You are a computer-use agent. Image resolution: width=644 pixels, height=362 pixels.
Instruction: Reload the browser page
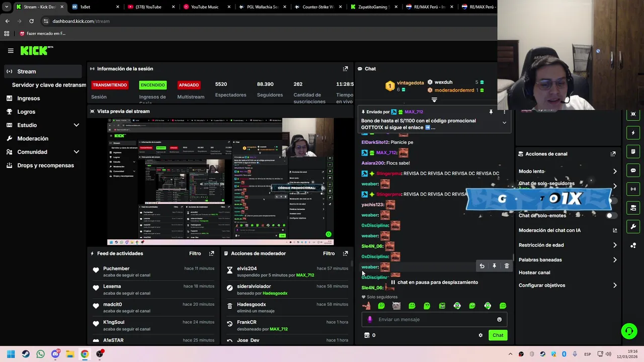(31, 21)
